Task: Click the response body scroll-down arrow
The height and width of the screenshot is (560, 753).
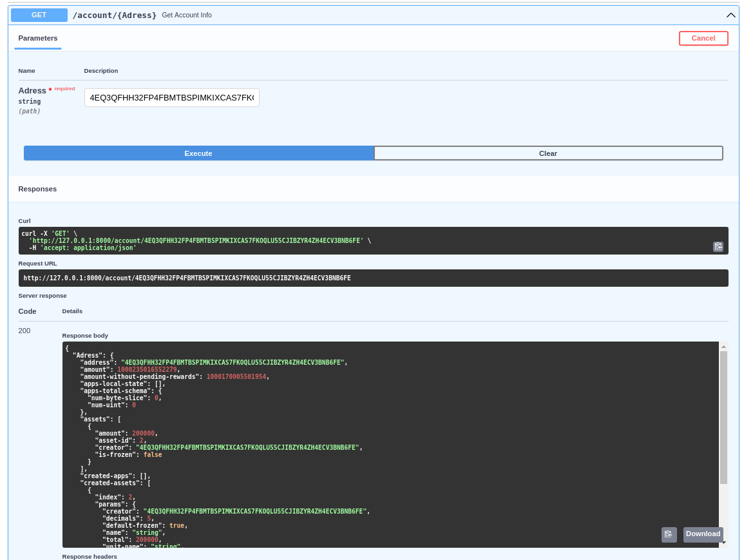Action: [x=723, y=543]
